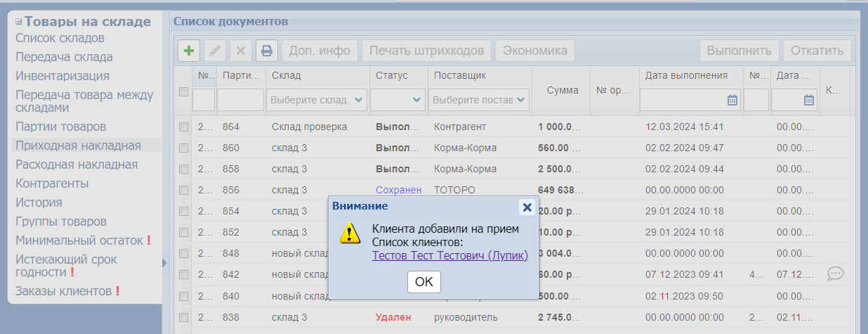Click the X delete document icon

(241, 51)
